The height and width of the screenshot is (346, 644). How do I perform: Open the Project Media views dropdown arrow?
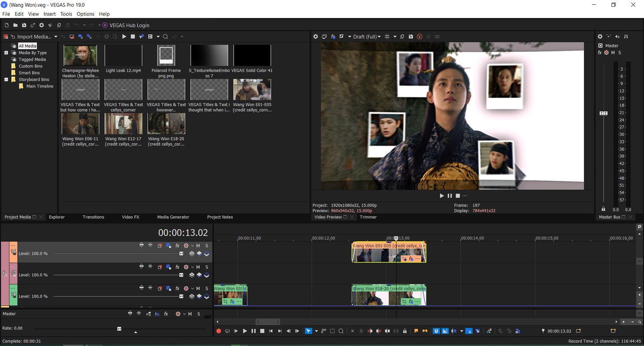pyautogui.click(x=158, y=37)
